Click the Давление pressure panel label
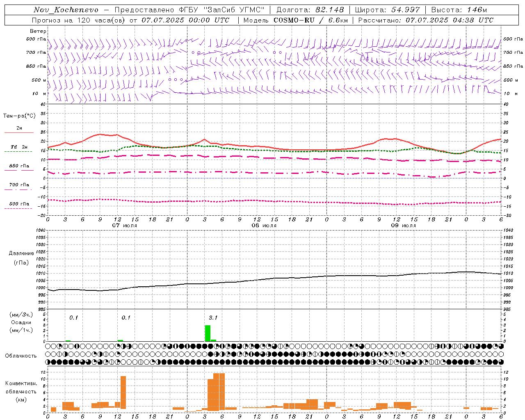 21,253
